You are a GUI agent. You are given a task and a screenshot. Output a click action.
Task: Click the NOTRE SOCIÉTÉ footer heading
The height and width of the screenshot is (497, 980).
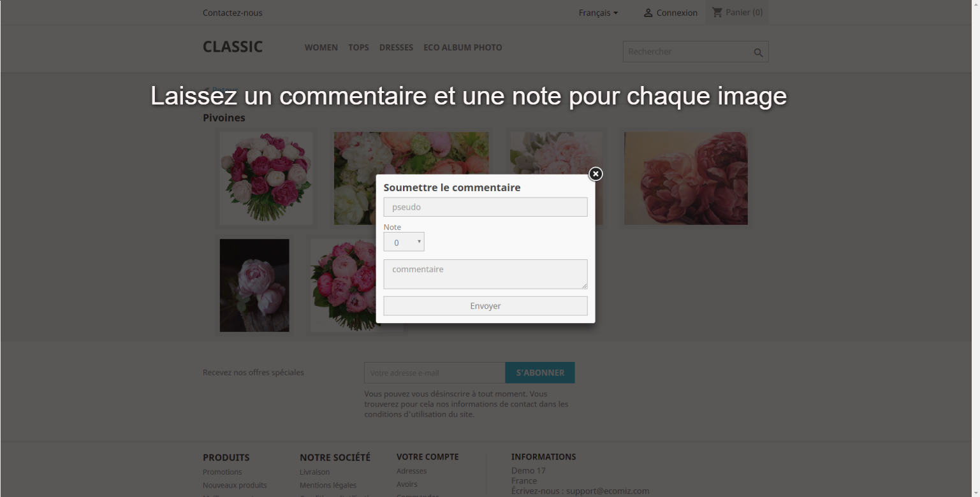pos(335,457)
